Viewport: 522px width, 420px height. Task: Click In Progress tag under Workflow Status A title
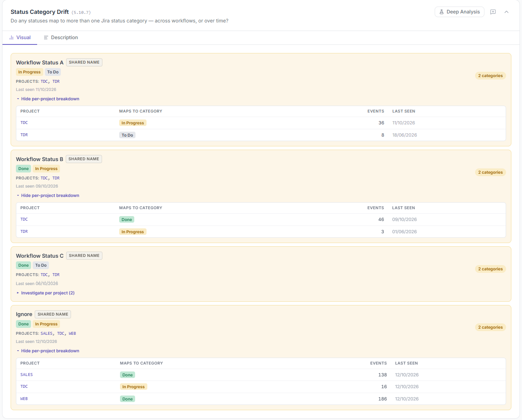tap(29, 72)
